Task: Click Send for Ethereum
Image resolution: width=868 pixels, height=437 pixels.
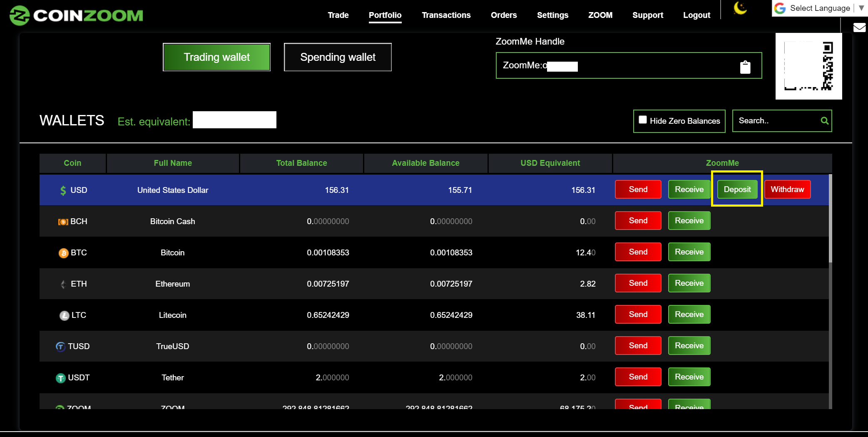Action: 638,283
